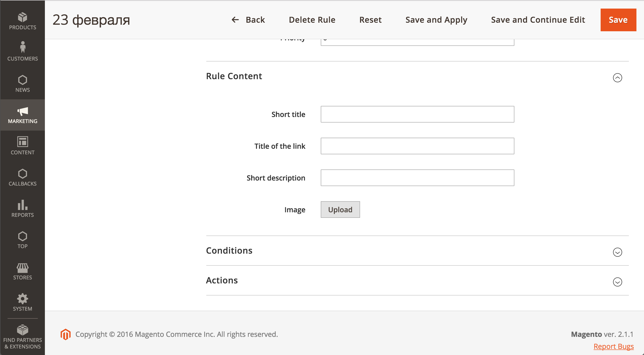Expand the Actions section

(618, 282)
